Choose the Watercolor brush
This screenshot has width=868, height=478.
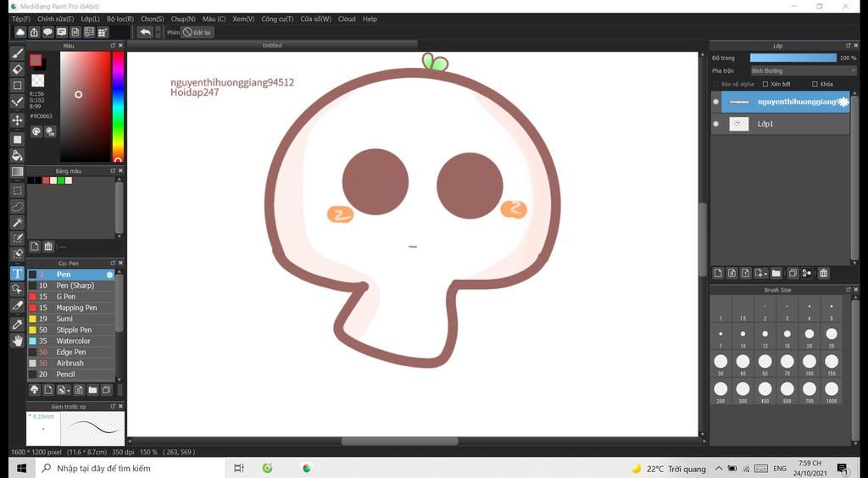click(x=71, y=341)
